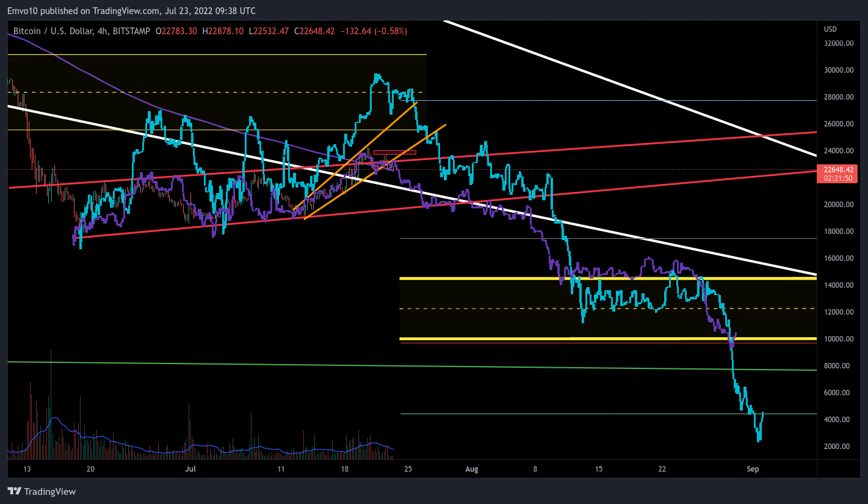Click the red current price tag 22648.42
Viewport: 868px width, 504px height.
pyautogui.click(x=837, y=170)
